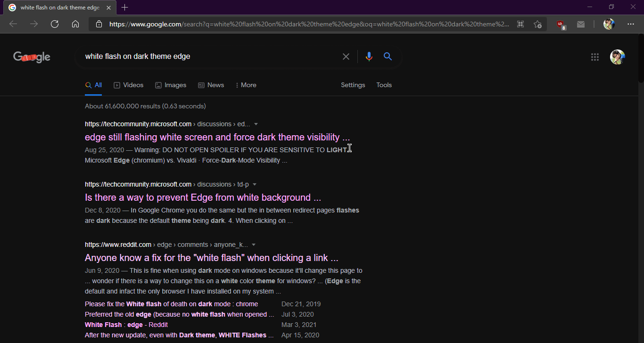Open 'Is there a way to prevent Edge' link
Image resolution: width=644 pixels, height=343 pixels.
point(203,197)
